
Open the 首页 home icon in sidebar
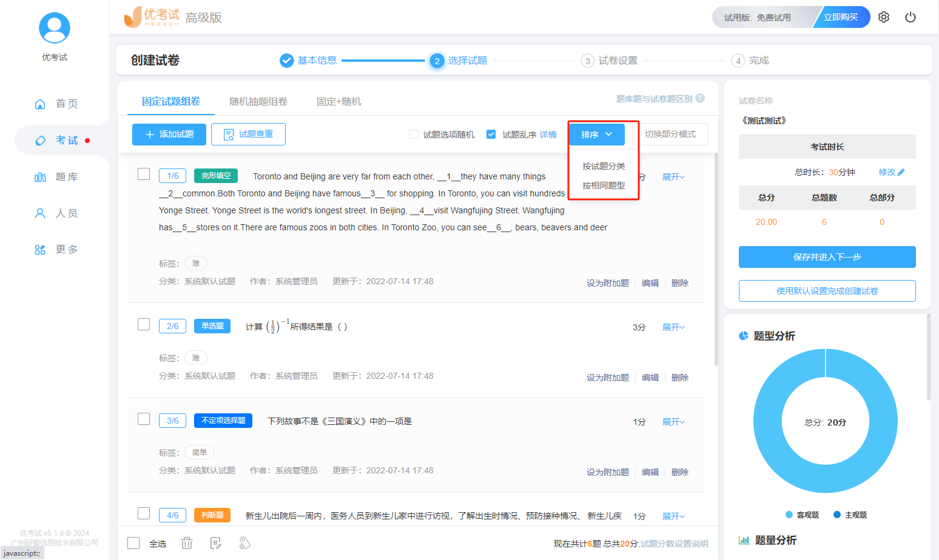40,104
